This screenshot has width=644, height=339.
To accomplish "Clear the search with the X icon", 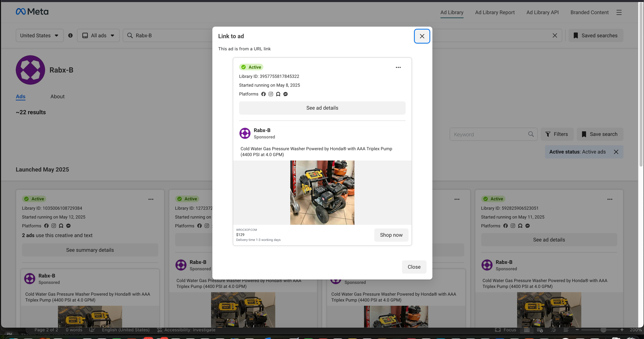I will click(x=555, y=36).
